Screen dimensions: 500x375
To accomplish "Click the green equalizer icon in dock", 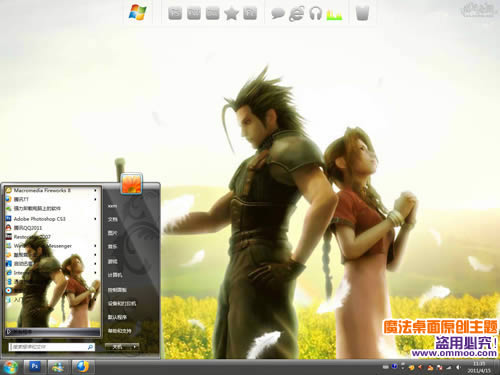I will [x=334, y=15].
